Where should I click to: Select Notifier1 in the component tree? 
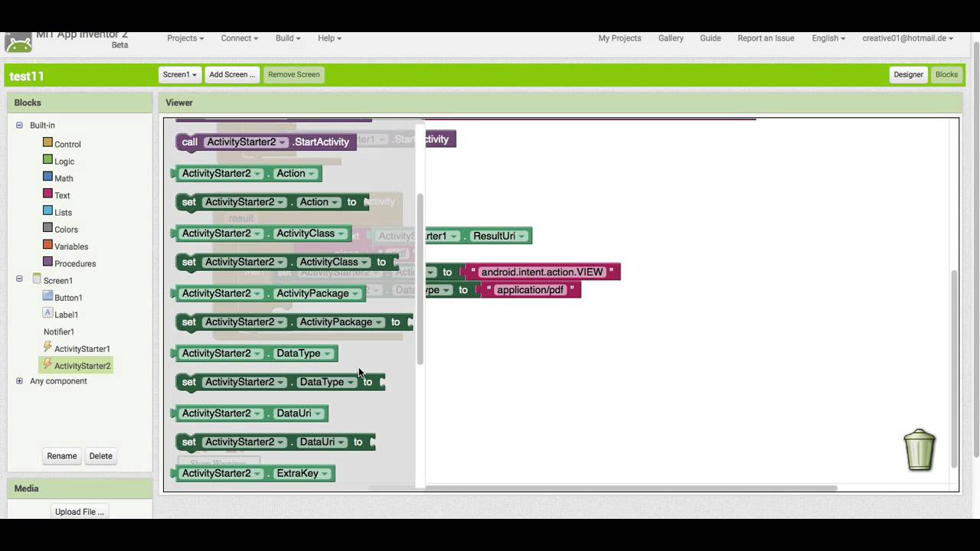(59, 331)
